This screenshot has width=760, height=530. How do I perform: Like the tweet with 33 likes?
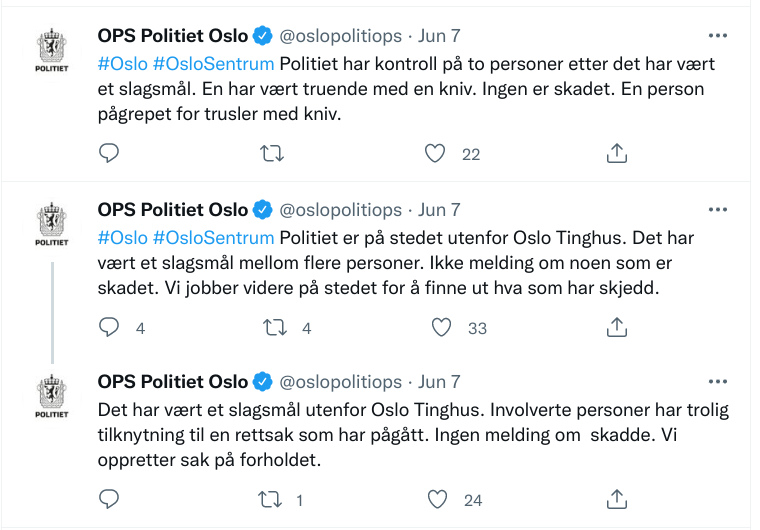click(x=441, y=327)
